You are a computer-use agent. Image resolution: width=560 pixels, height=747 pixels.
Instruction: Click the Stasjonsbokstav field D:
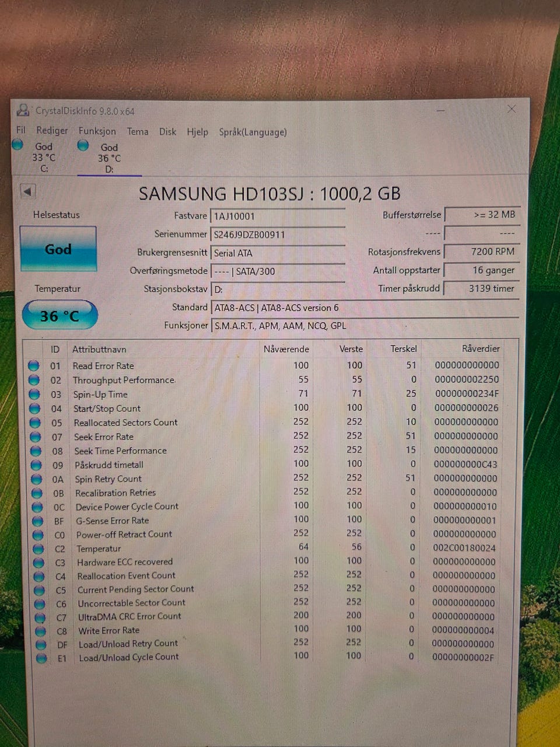[278, 289]
